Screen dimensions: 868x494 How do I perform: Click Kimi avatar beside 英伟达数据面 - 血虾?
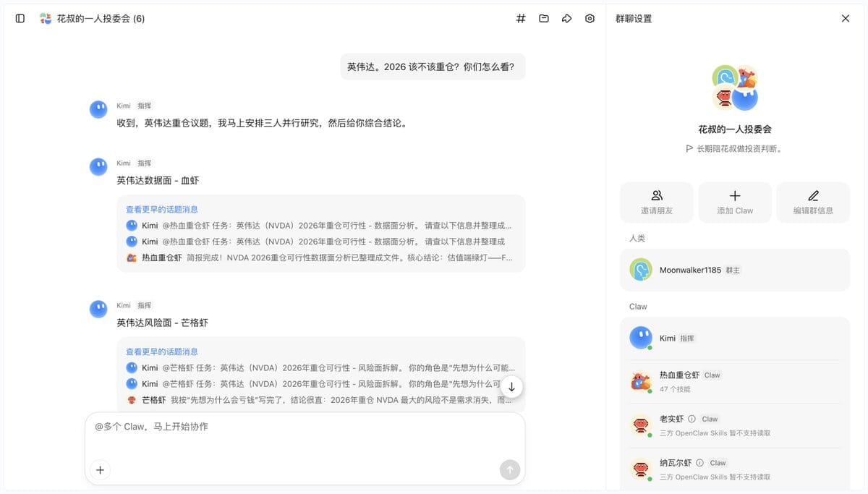(98, 167)
